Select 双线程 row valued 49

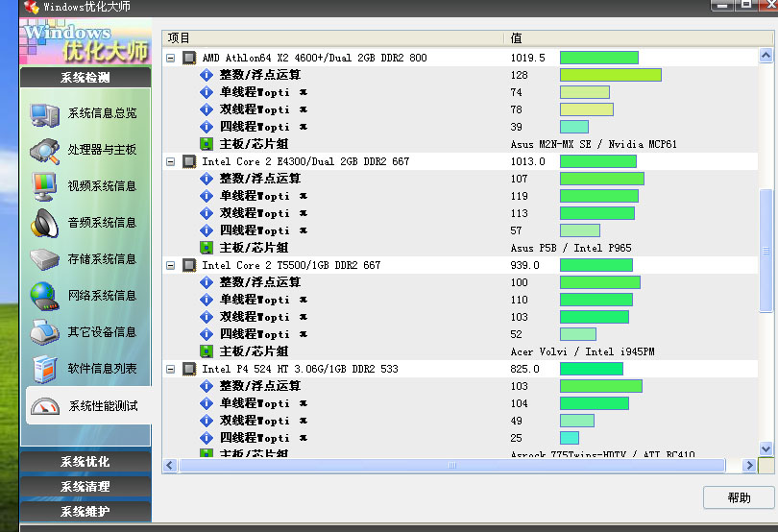[460, 421]
